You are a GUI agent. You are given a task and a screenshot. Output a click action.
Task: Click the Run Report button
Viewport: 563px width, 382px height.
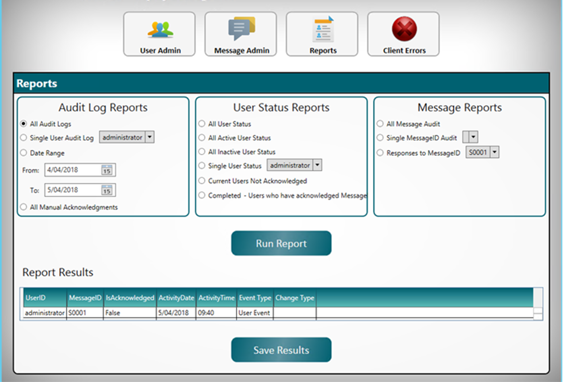(281, 243)
